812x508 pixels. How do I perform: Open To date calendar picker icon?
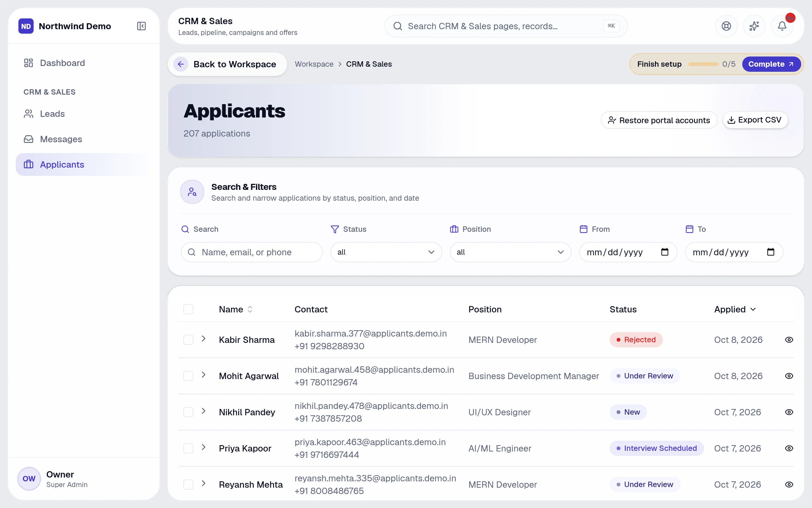771,252
